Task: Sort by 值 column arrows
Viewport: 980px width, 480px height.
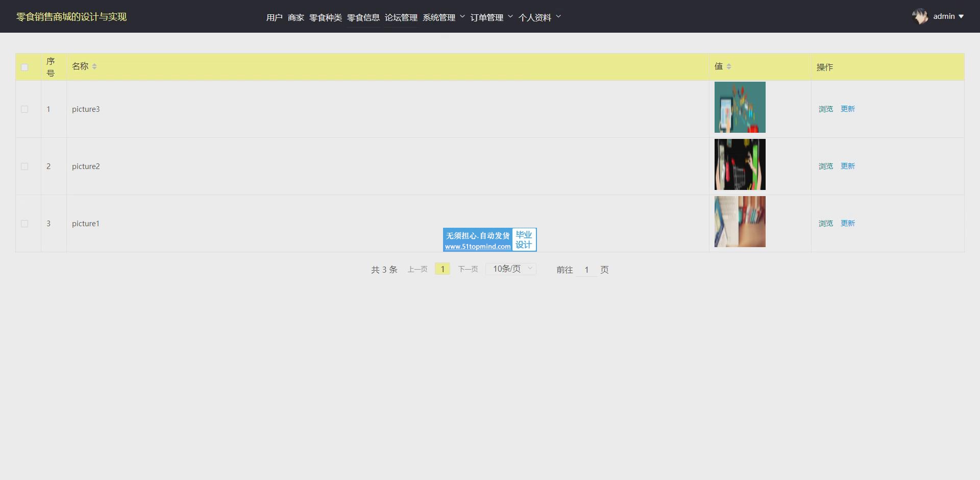Action: tap(729, 66)
